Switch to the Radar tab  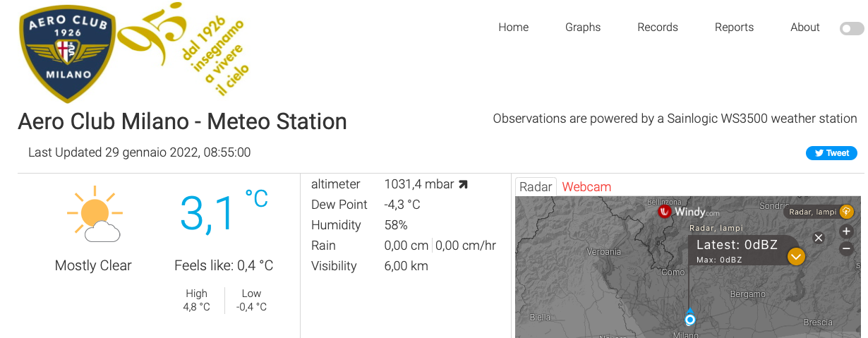(536, 187)
